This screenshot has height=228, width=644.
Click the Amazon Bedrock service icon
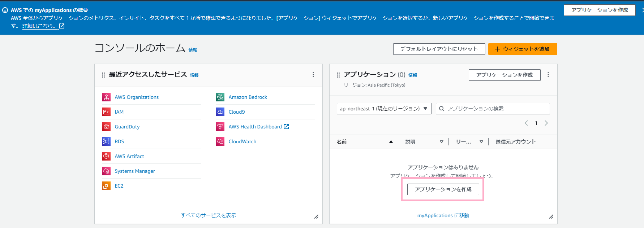tap(220, 97)
